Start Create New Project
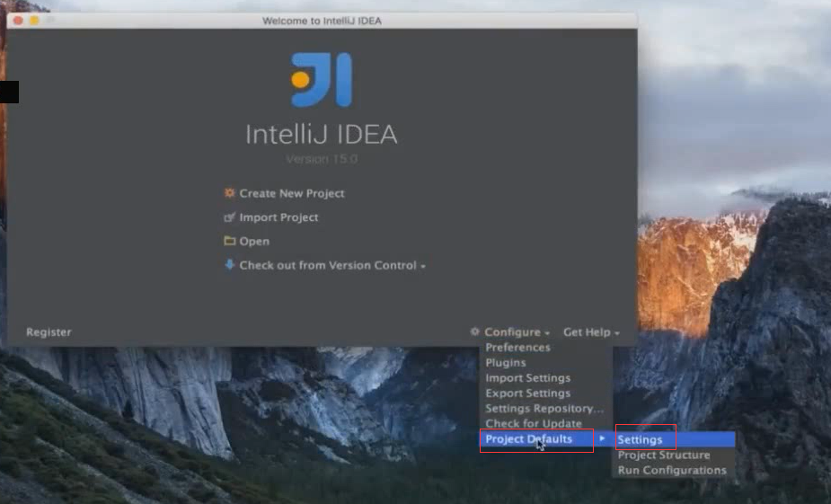The width and height of the screenshot is (831, 504). coord(291,193)
